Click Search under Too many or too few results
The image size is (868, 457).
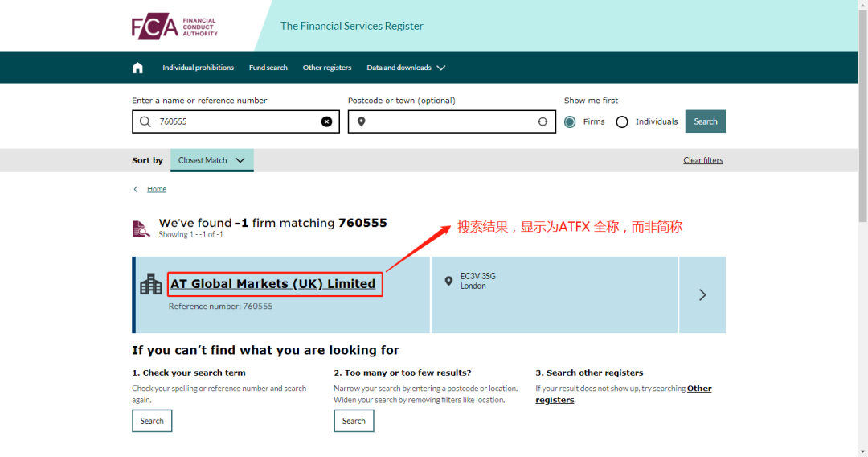pos(354,421)
